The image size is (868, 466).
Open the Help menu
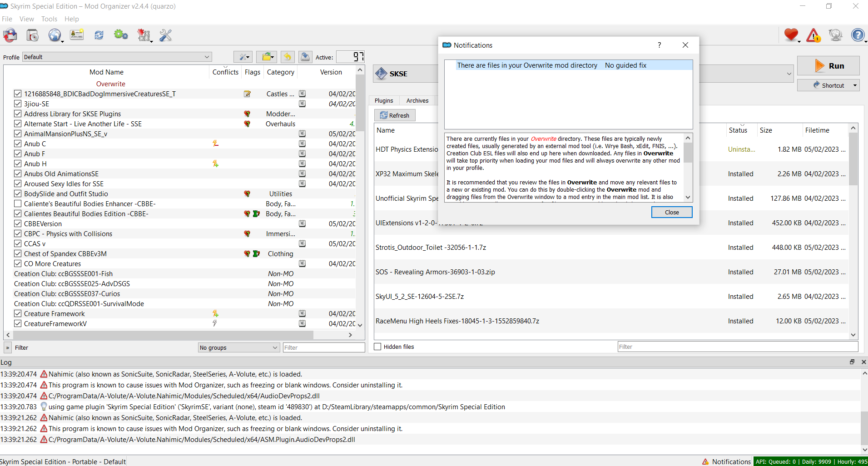click(72, 19)
